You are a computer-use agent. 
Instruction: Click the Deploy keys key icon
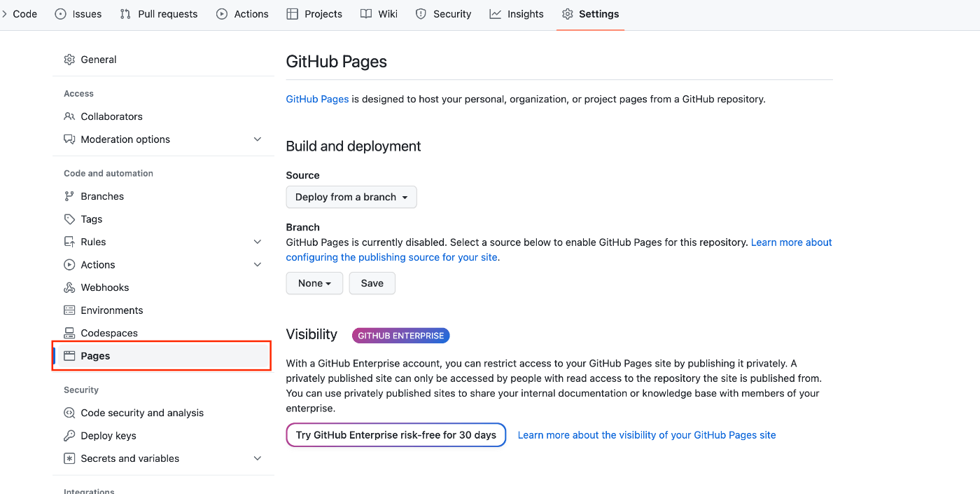coord(69,436)
